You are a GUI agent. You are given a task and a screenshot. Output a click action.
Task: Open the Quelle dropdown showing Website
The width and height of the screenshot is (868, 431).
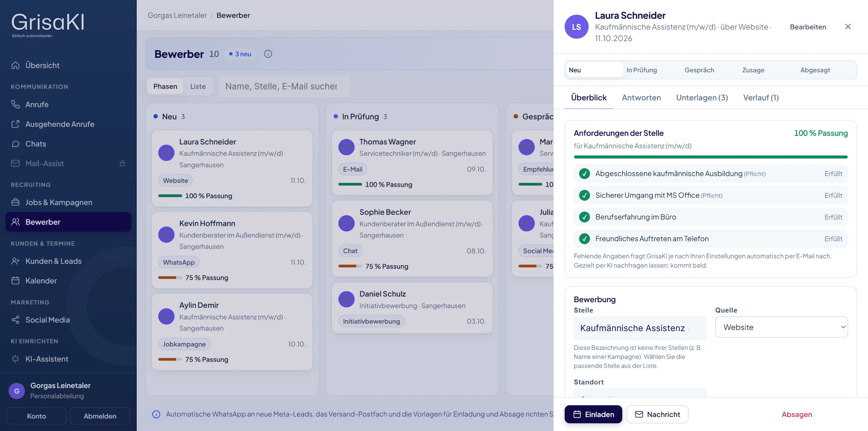click(x=782, y=327)
